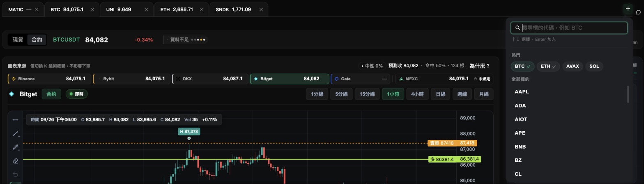The image size is (644, 184).
Task: Click the lock icon beside 未綁定
Action: tap(476, 79)
